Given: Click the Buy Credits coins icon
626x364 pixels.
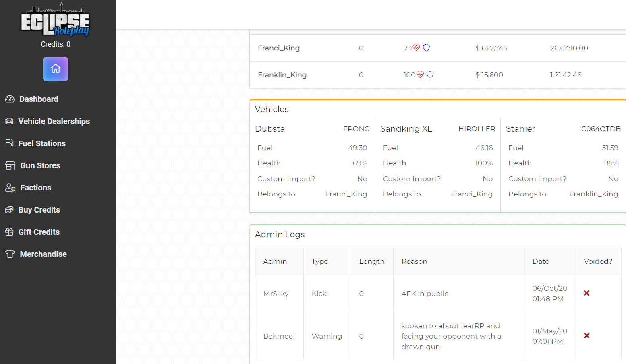Looking at the screenshot, I should pos(9,210).
